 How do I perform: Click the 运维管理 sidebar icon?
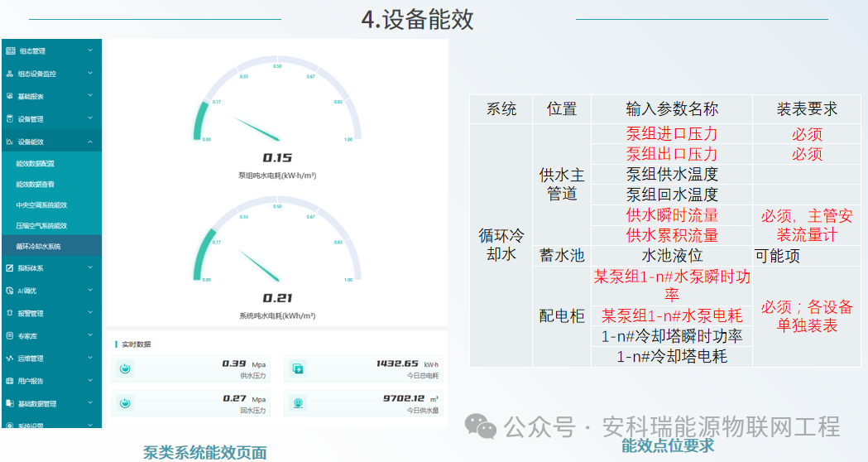pos(9,359)
